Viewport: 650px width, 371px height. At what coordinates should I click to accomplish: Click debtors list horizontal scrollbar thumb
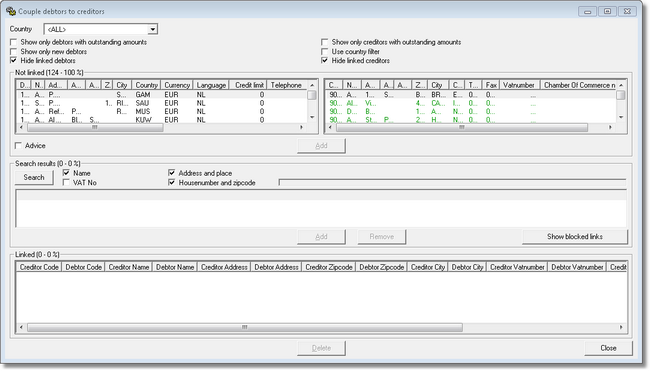point(95,128)
